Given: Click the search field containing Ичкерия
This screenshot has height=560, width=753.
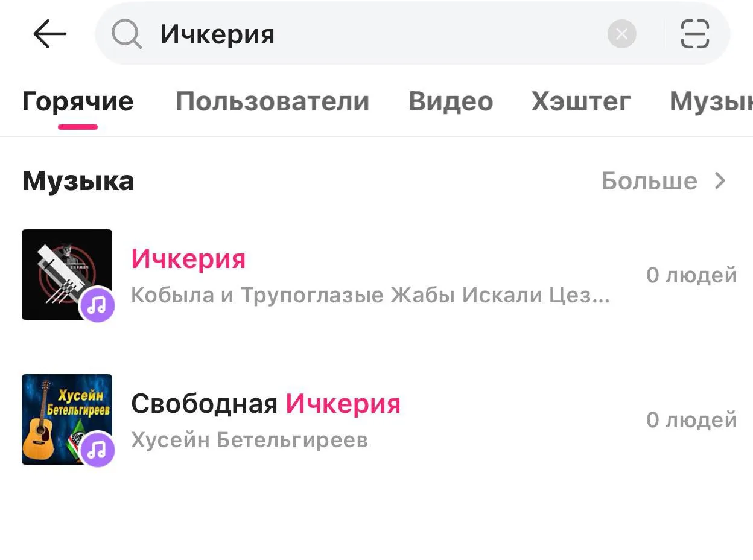Looking at the screenshot, I should (x=413, y=34).
